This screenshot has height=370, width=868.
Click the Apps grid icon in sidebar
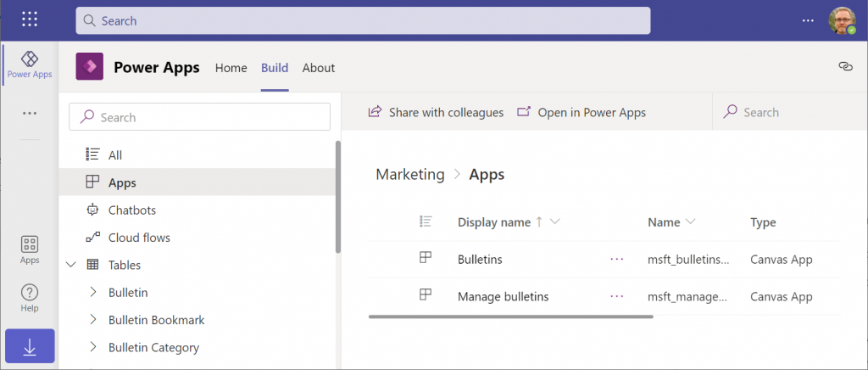pyautogui.click(x=92, y=182)
